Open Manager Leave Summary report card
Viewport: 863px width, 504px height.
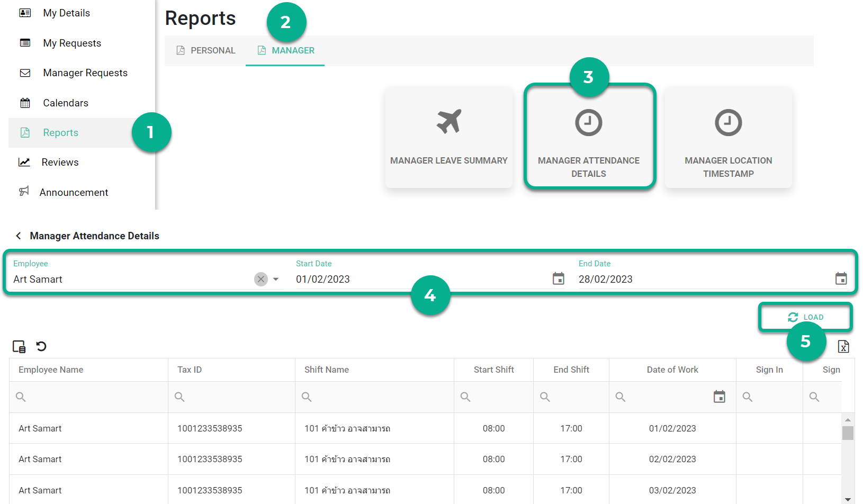[x=449, y=137]
